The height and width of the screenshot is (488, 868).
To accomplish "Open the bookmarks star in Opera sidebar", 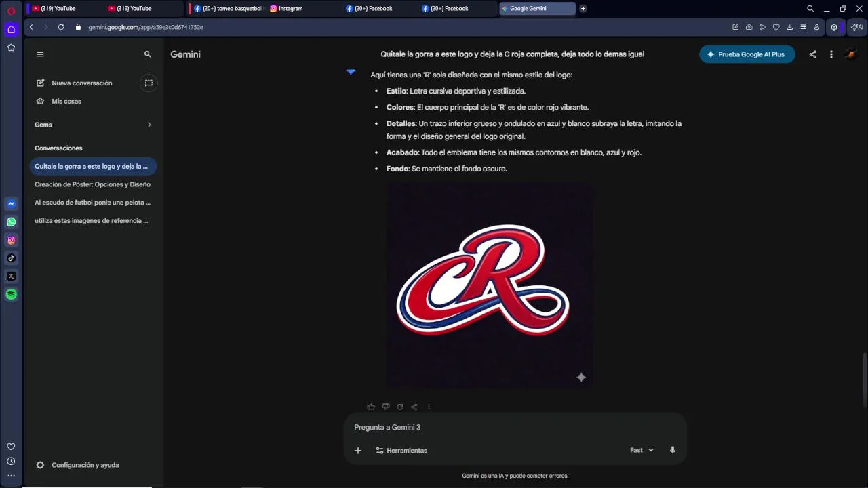I will pos(11,47).
